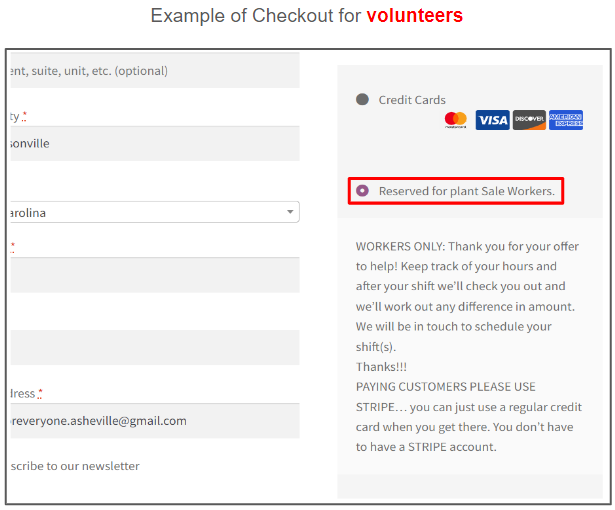Click the Visa card icon
Image resolution: width=615 pixels, height=510 pixels.
coord(493,120)
